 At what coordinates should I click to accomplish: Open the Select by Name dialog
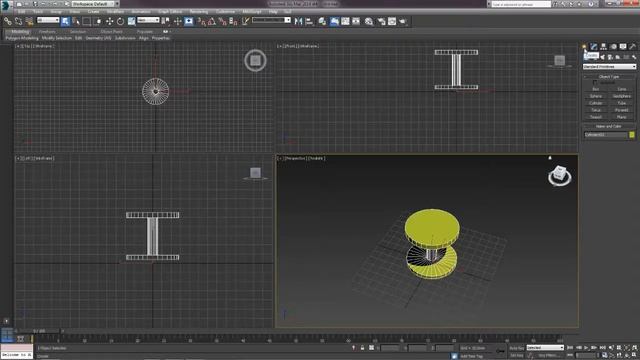tap(76, 21)
